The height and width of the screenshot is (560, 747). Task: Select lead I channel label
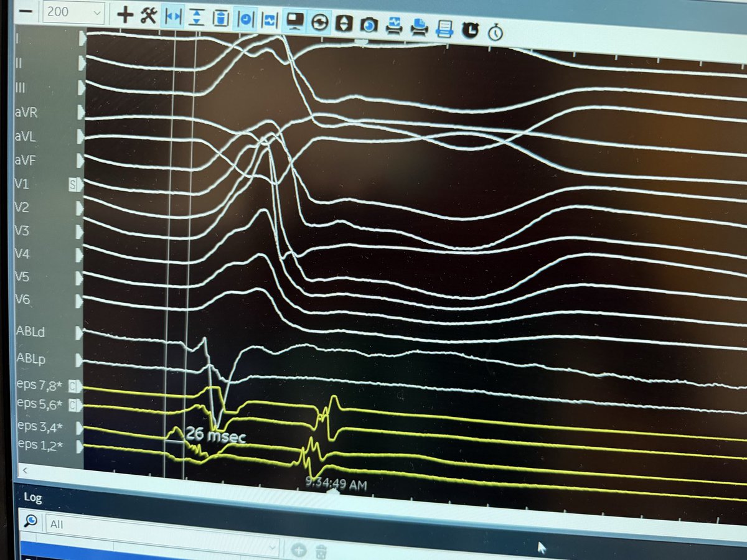coord(17,39)
